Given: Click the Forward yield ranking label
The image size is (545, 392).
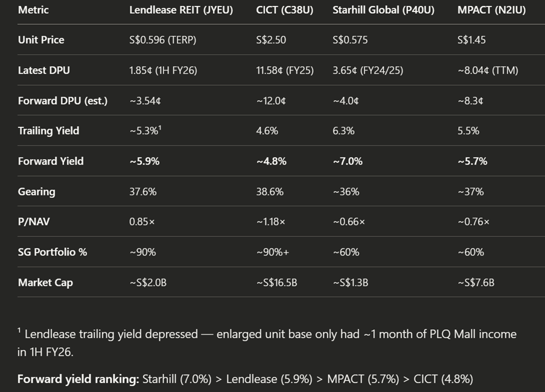Looking at the screenshot, I should 78,379.
